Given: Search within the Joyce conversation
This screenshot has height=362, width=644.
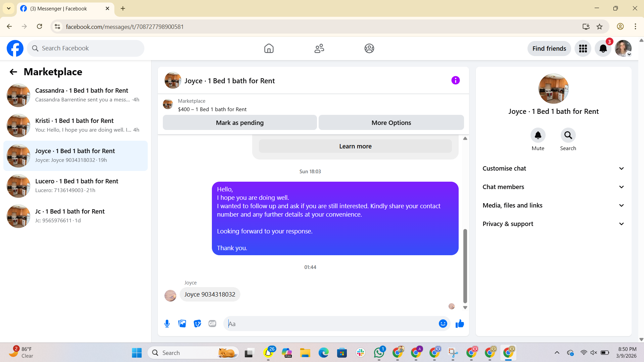Looking at the screenshot, I should tap(568, 135).
